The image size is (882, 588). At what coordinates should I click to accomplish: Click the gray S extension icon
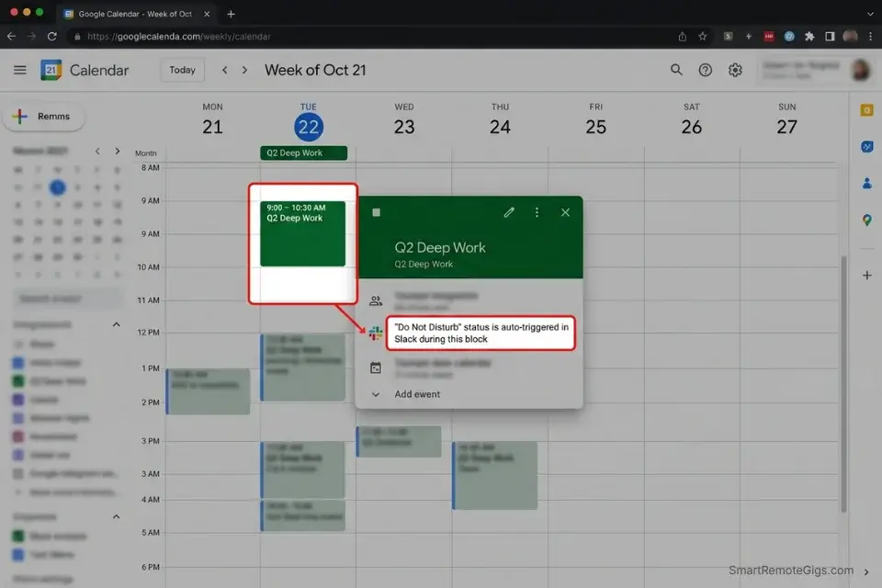click(728, 36)
